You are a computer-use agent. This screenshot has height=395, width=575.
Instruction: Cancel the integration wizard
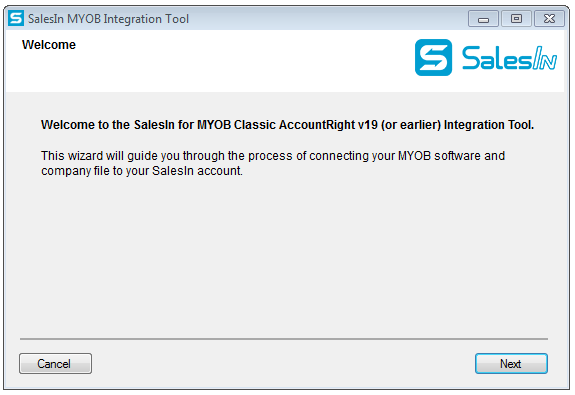pos(55,363)
